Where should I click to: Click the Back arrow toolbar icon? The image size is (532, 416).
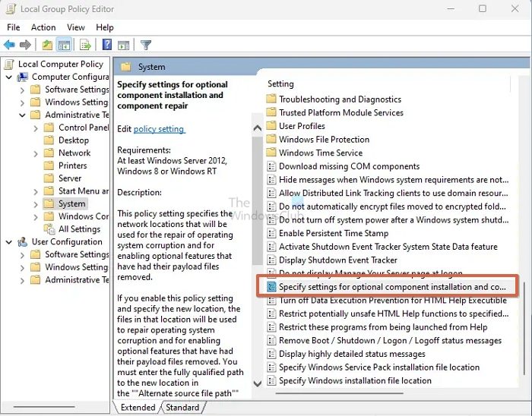11,45
